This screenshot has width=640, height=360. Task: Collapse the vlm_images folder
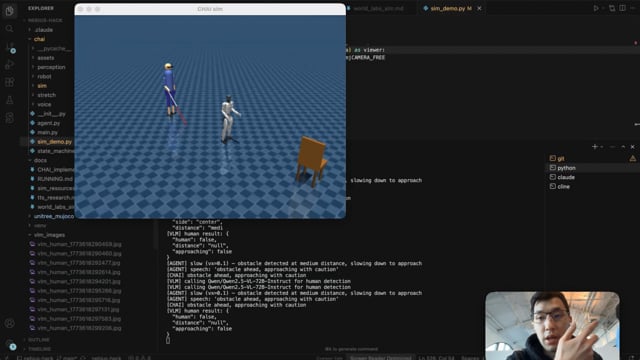49,235
